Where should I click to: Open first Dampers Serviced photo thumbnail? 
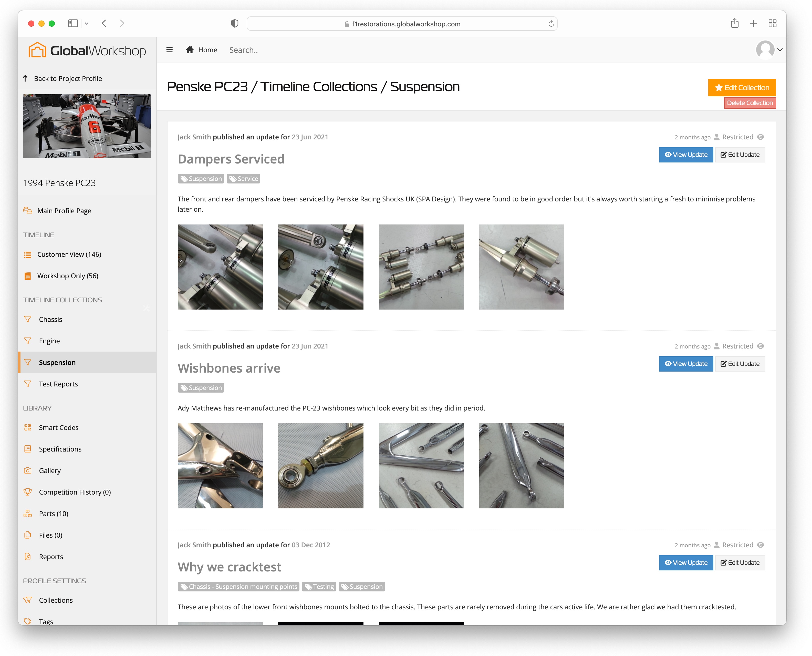coord(220,267)
